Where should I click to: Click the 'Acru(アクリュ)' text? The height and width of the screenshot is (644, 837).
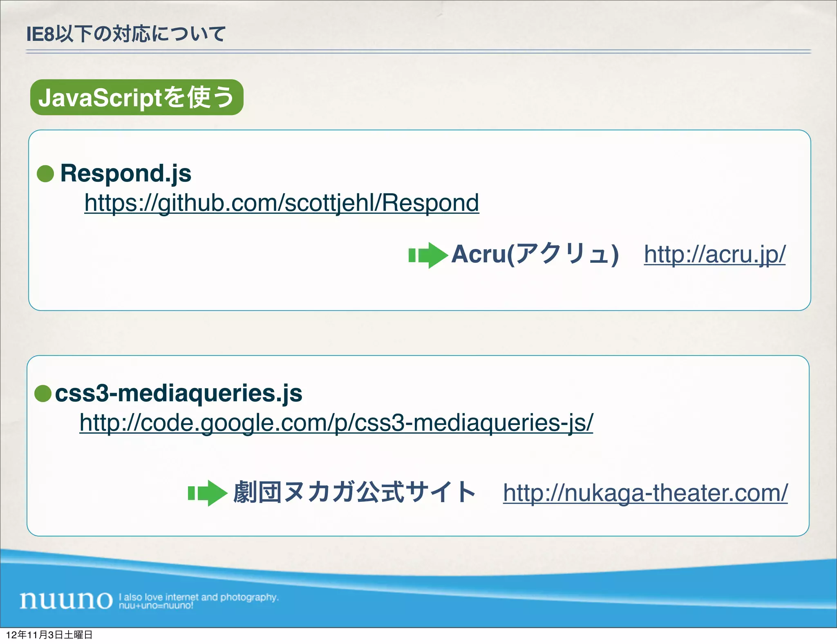coord(535,254)
